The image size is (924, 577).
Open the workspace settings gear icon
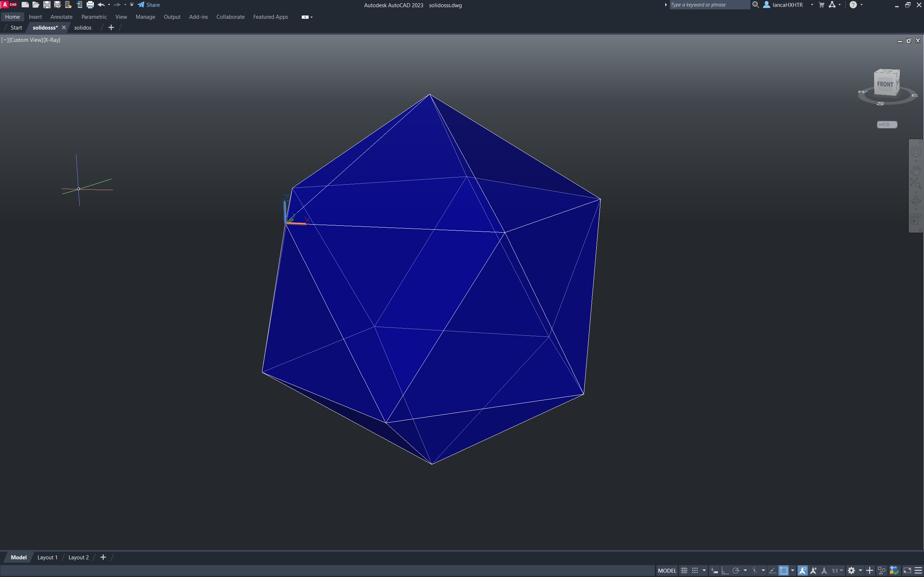coord(851,571)
